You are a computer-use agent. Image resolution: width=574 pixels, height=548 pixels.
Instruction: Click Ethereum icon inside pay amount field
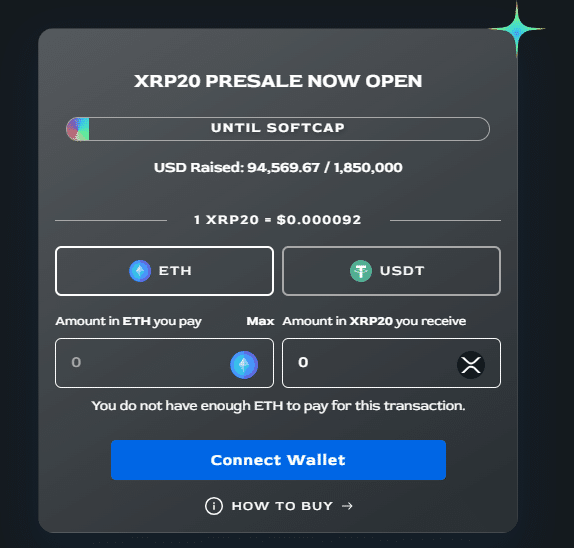tap(244, 365)
